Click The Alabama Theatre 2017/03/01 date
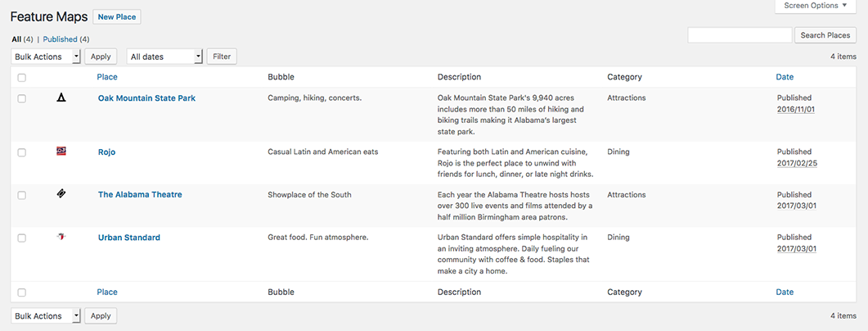The width and height of the screenshot is (868, 331). click(796, 206)
